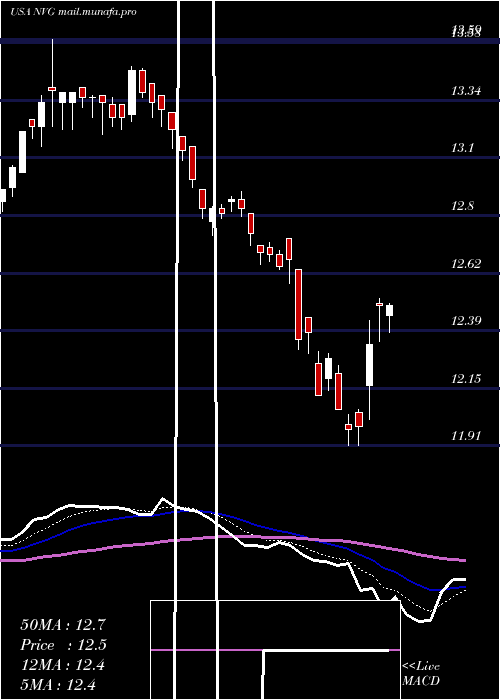500x700 pixels.
Task: Click the 'Price : 12.5' readout
Action: click(63, 645)
